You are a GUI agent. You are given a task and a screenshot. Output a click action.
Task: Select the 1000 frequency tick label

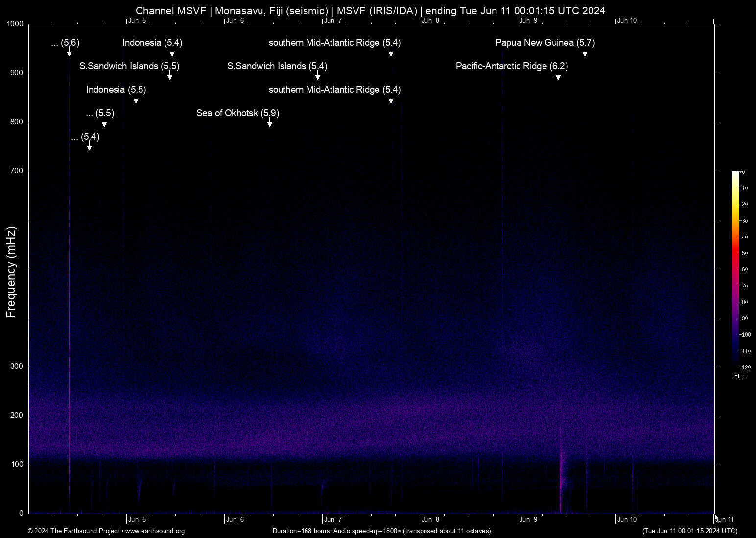[x=15, y=24]
